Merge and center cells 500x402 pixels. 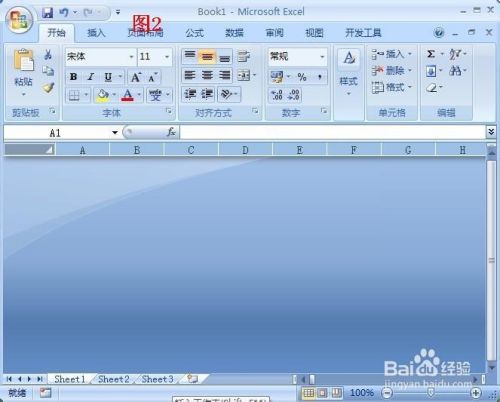pyautogui.click(x=244, y=76)
